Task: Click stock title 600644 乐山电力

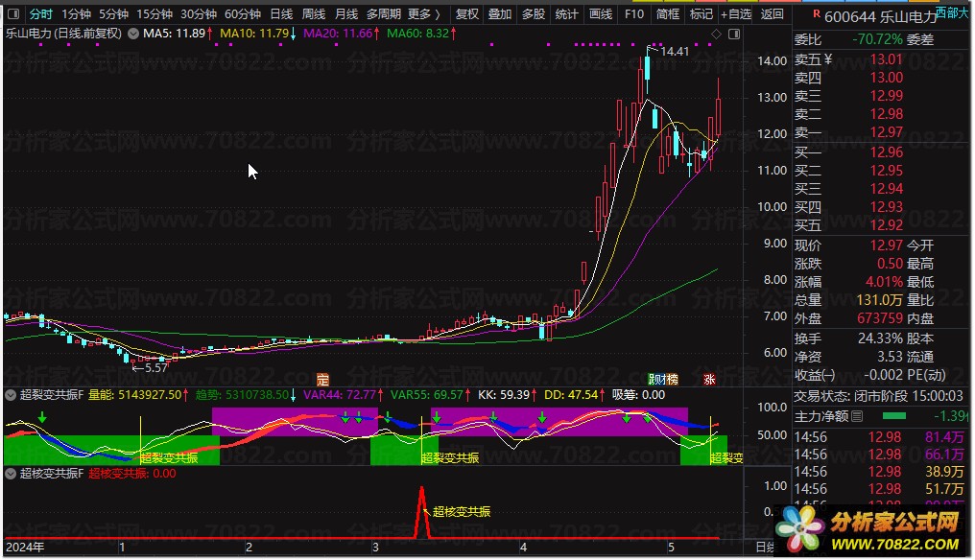Action: click(881, 17)
